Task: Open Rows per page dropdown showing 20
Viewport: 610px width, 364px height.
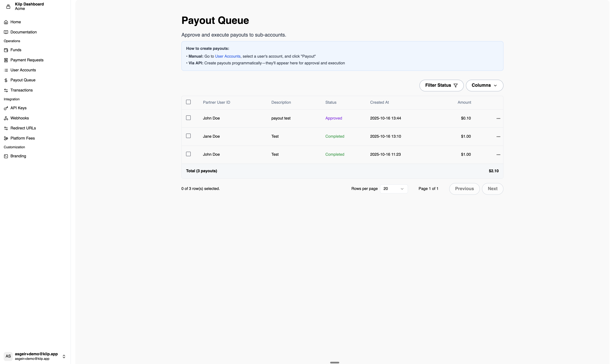Action: click(394, 189)
